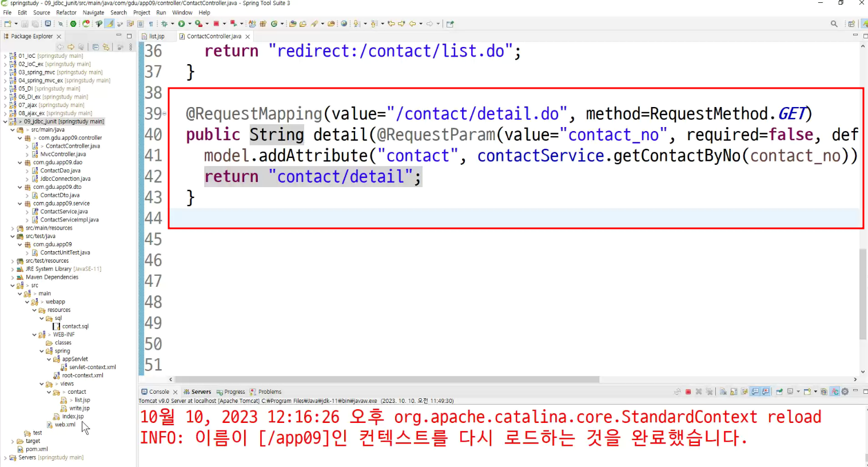Screen dimensions: 868x467
Task: Toggle Pin Console icon
Action: click(779, 392)
